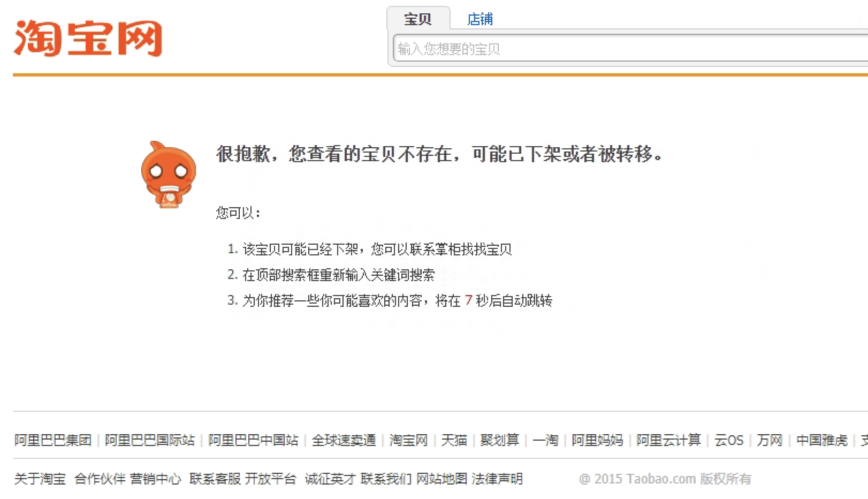Screen dimensions: 868x499
Task: Go to 天猫 via footer link
Action: [x=454, y=440]
